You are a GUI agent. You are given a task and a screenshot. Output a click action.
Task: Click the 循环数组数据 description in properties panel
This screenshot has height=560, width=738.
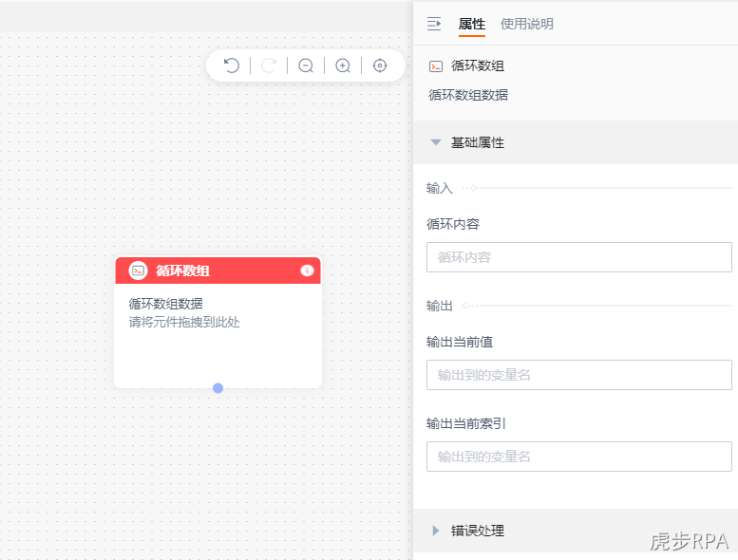(x=468, y=95)
